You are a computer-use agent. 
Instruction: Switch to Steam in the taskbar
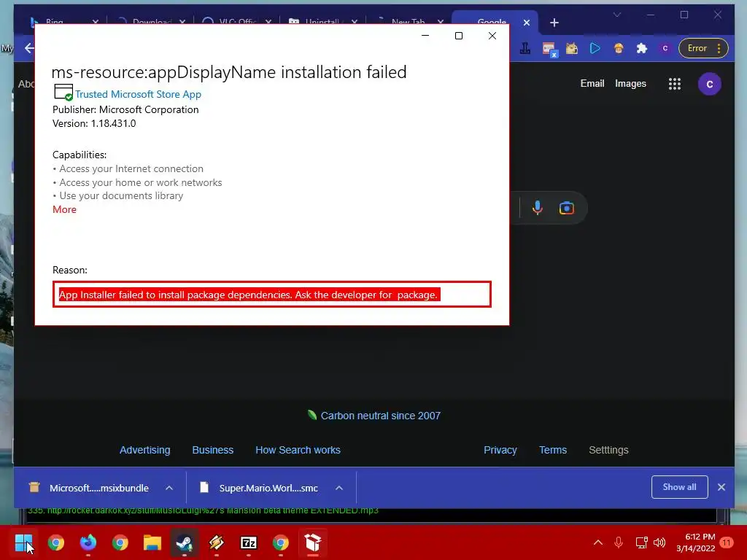(x=185, y=542)
